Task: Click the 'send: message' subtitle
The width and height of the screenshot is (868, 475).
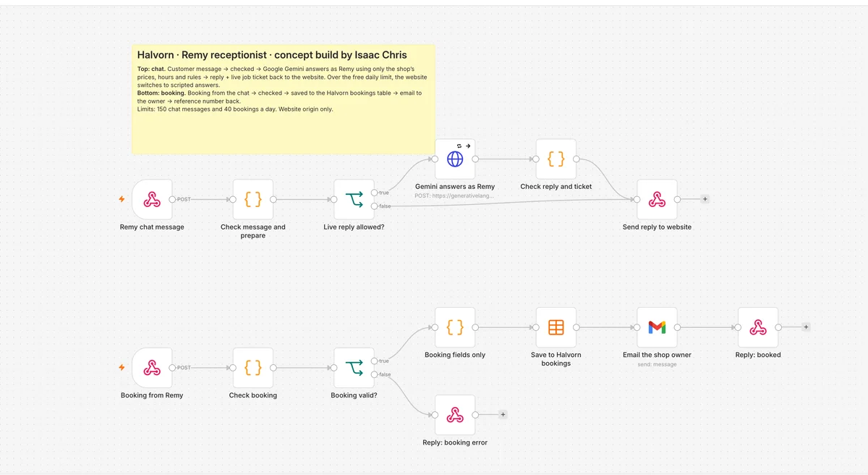Action: pyautogui.click(x=657, y=364)
